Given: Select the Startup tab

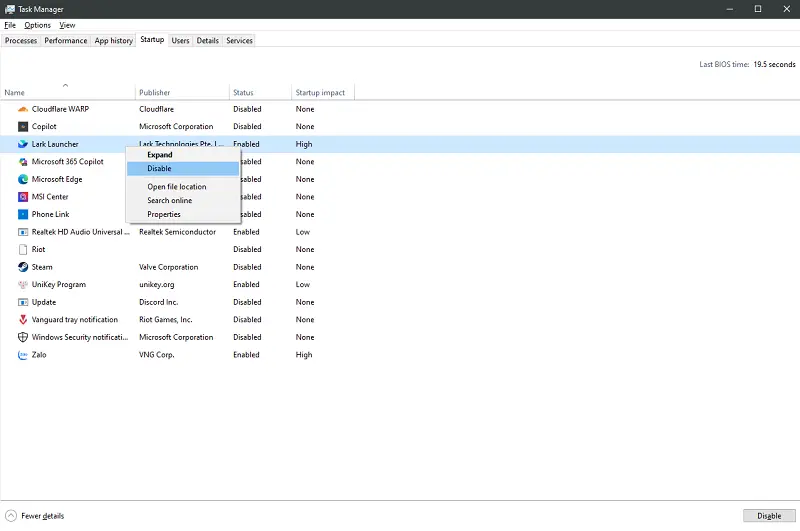Looking at the screenshot, I should tap(152, 39).
